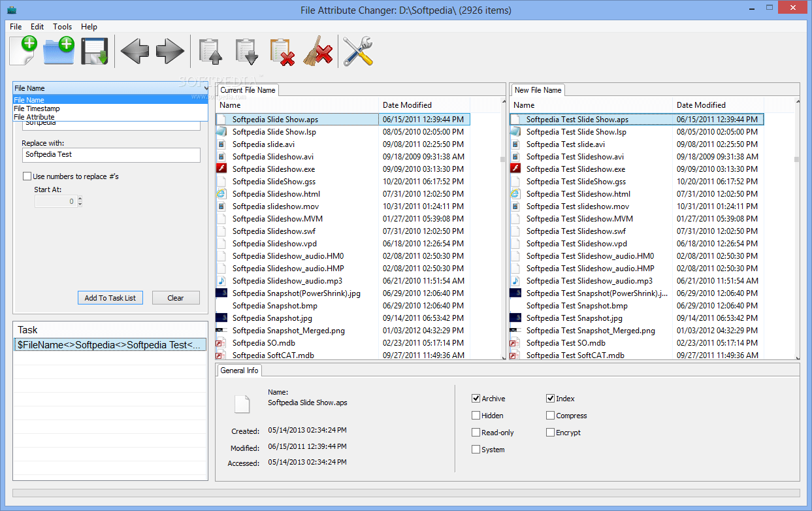Image resolution: width=812 pixels, height=511 pixels.
Task: Click the clipboard red X delete icon
Action: (x=282, y=52)
